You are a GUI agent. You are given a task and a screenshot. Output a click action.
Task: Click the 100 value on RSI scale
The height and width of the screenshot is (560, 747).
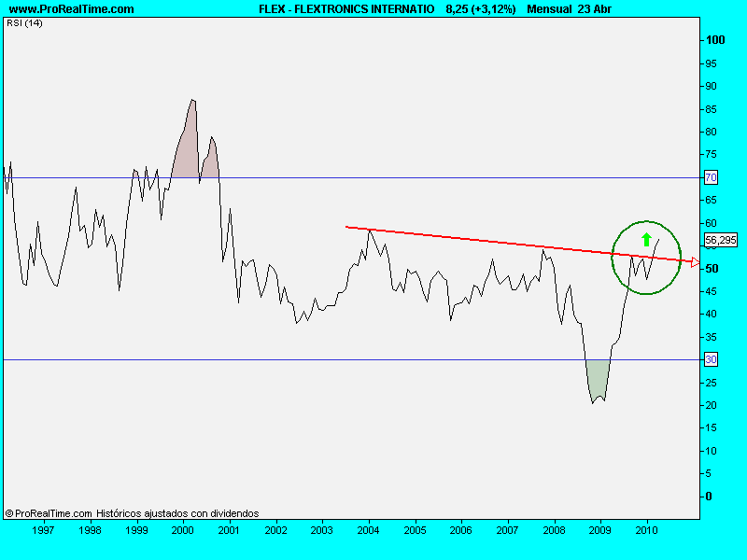(x=715, y=40)
